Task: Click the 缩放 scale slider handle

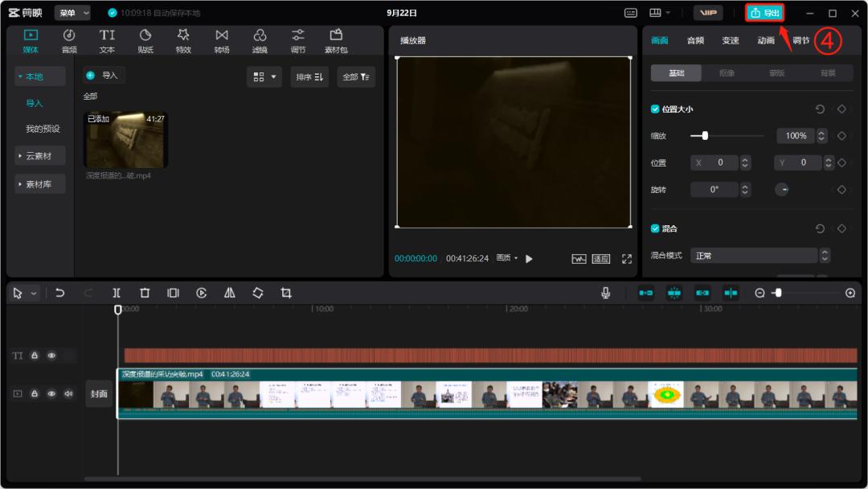Action: [x=705, y=136]
